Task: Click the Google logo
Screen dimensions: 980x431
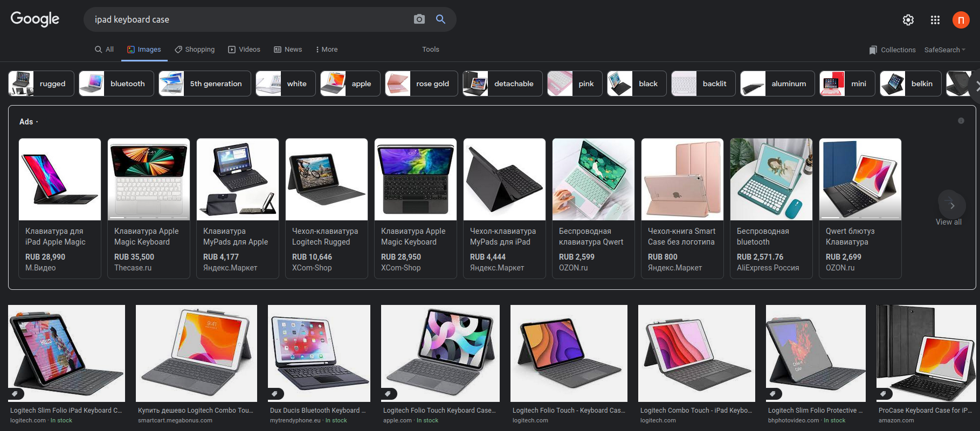Action: [x=35, y=19]
